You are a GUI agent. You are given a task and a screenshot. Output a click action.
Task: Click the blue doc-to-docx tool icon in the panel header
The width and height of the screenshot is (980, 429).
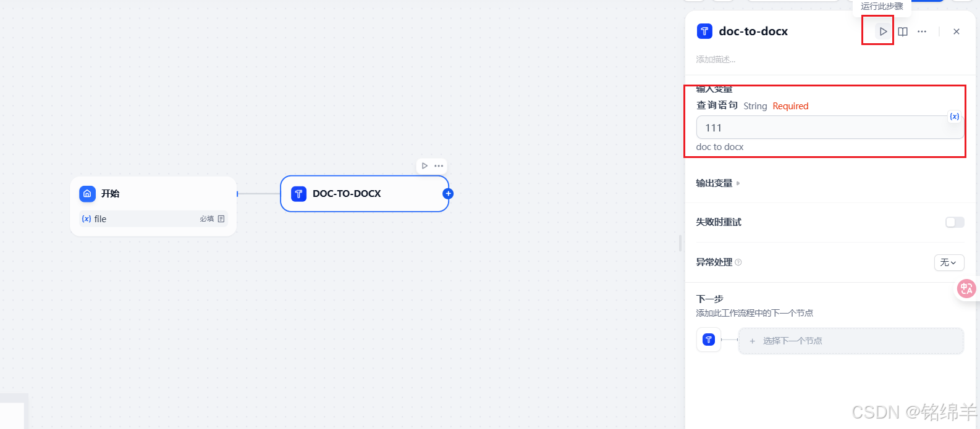(x=704, y=31)
